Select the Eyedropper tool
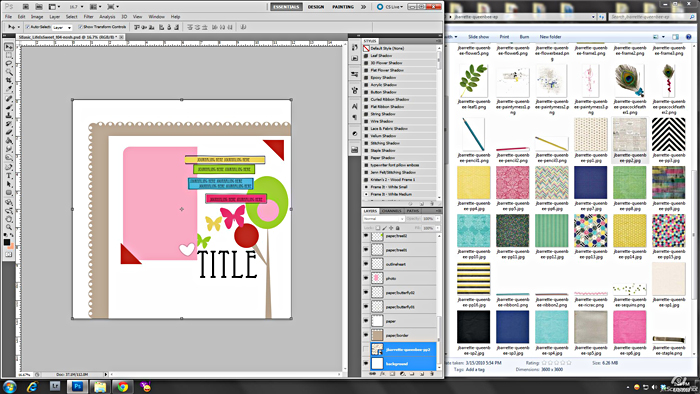The width and height of the screenshot is (700, 394). click(x=8, y=89)
